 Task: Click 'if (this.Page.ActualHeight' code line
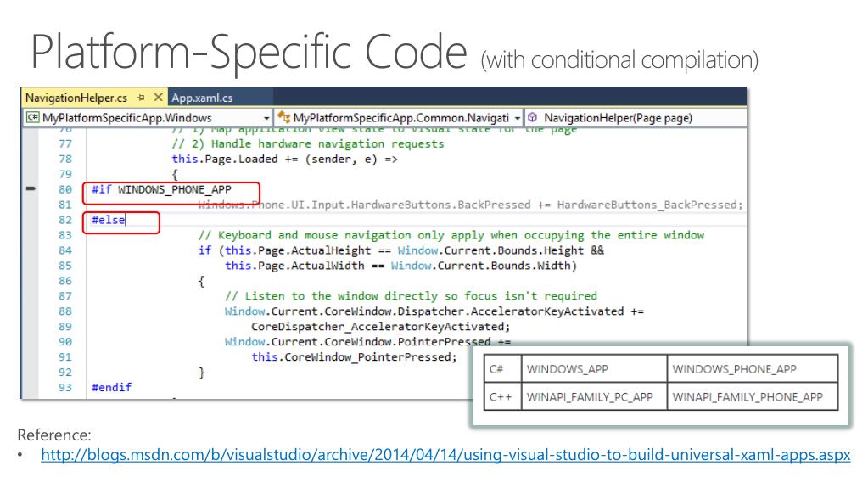401,250
